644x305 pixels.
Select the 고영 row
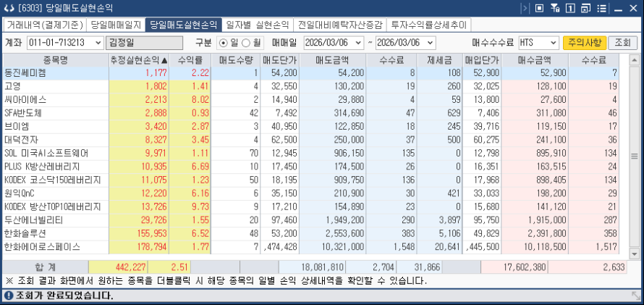311,87
